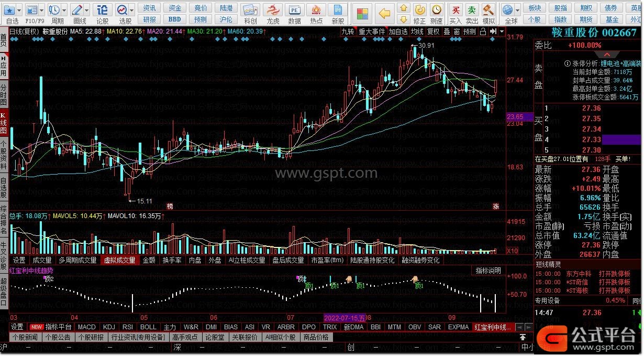Click the yellow up arrow icon

[403, 7]
